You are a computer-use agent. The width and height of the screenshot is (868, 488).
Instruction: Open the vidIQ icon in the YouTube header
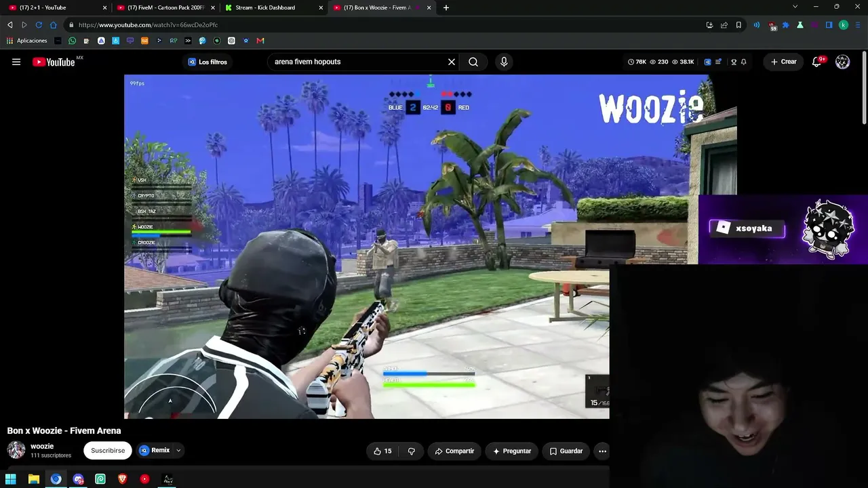click(707, 62)
